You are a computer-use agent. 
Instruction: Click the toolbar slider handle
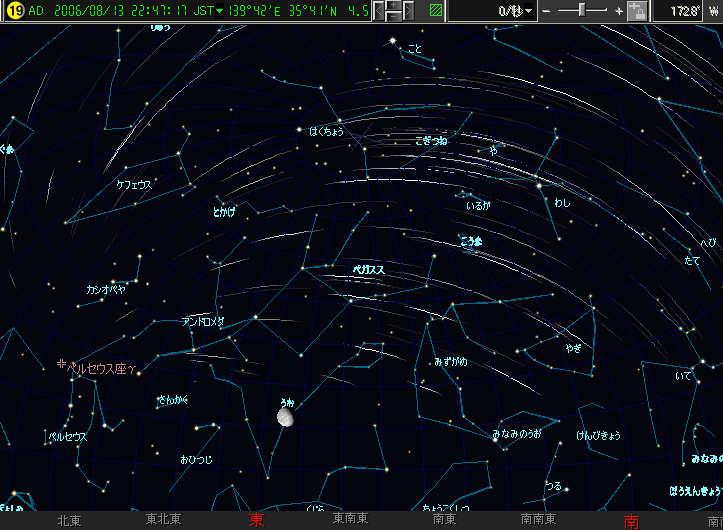coord(582,11)
